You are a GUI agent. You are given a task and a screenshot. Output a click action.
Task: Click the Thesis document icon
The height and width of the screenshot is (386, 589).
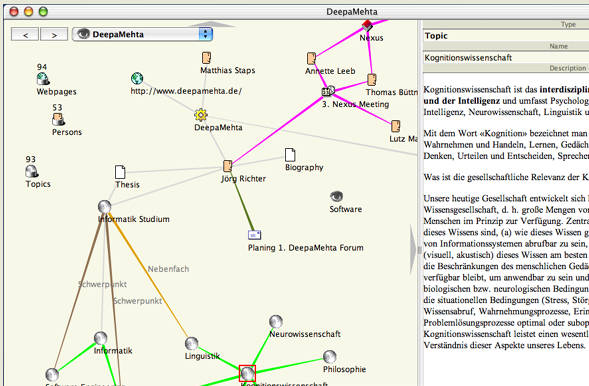click(x=120, y=172)
